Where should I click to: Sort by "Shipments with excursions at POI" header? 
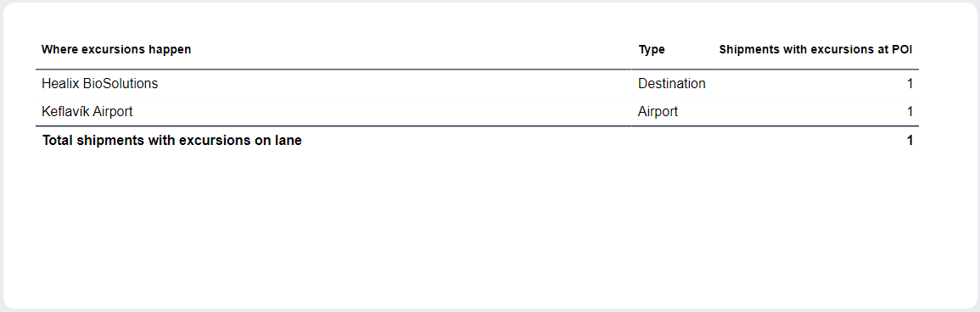coord(815,49)
